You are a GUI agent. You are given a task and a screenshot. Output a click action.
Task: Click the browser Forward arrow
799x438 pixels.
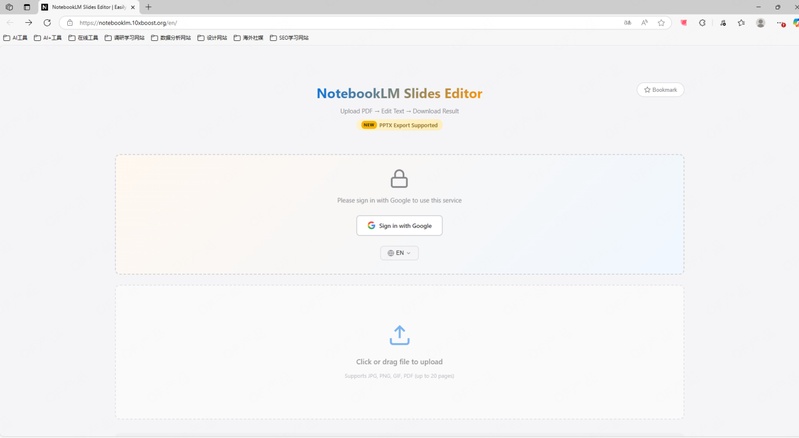(x=29, y=22)
